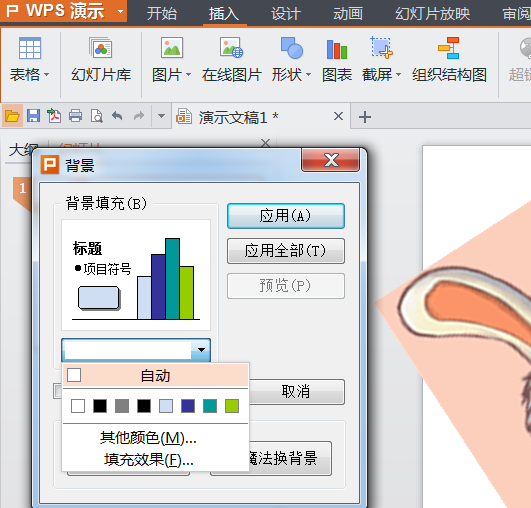
Task: Open the 幻灯片库 slide library
Action: 101,60
